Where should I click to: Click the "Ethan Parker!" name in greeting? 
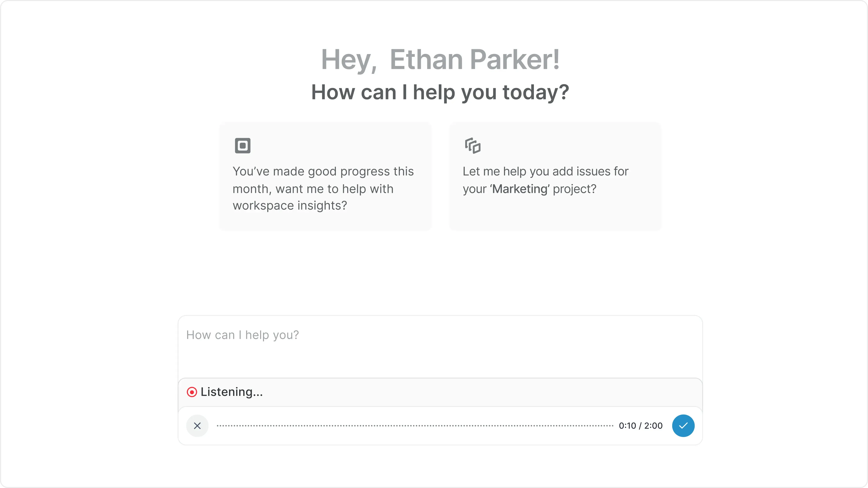pos(475,60)
